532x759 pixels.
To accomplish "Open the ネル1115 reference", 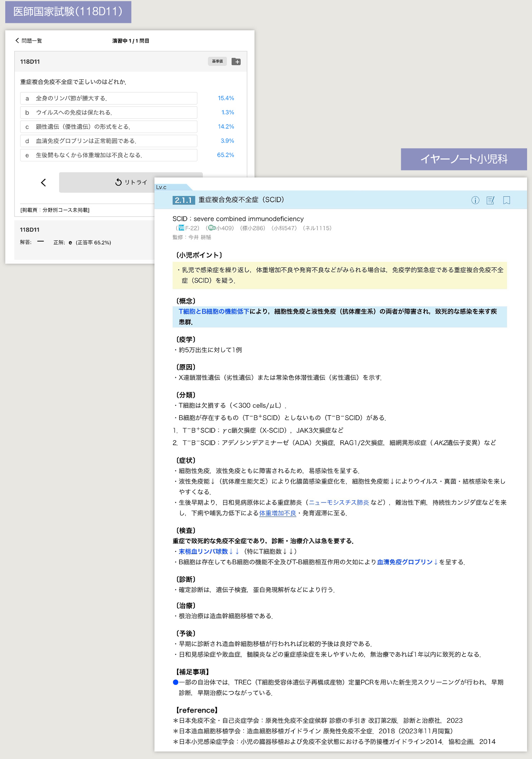I will pyautogui.click(x=317, y=228).
